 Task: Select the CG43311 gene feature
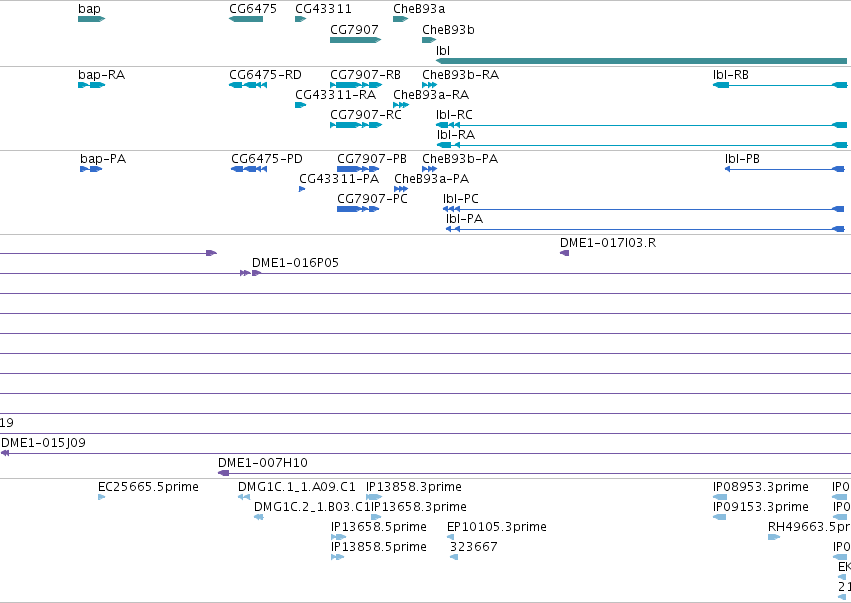tap(301, 19)
